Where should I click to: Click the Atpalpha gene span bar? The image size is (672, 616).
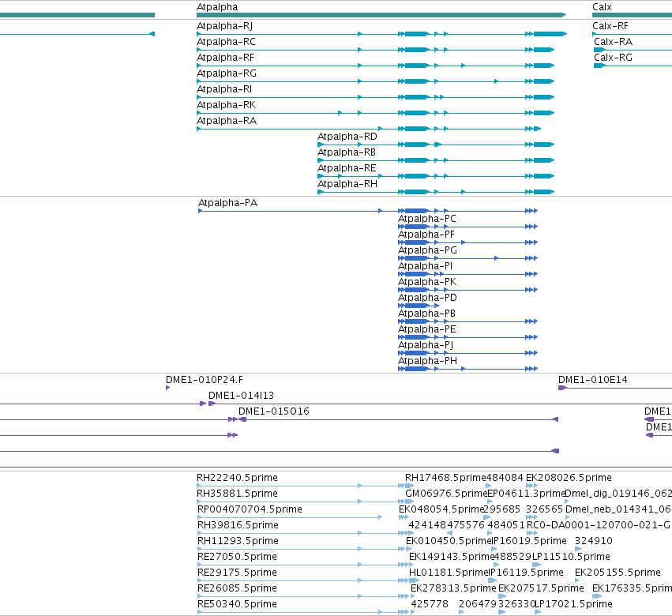point(381,15)
